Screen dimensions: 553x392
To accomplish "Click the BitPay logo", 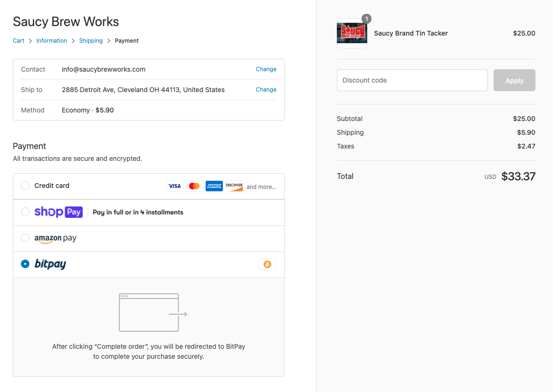I will tap(50, 264).
